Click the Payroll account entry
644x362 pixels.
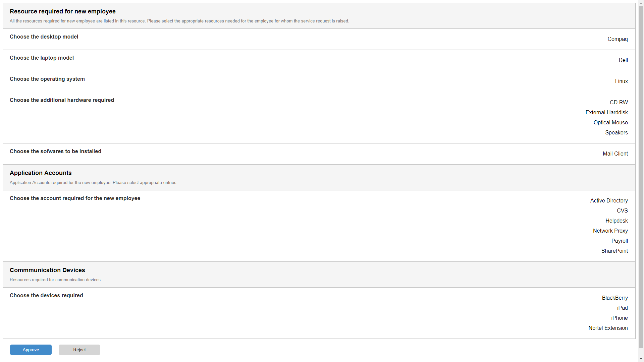tap(619, 241)
